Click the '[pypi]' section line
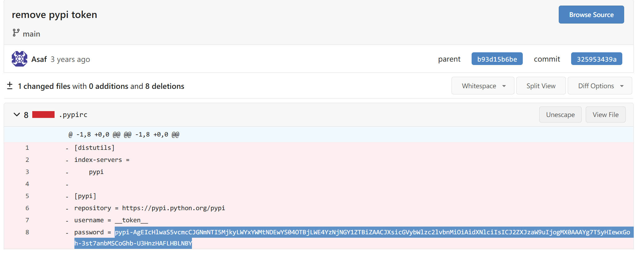Image resolution: width=644 pixels, height=260 pixels. tap(85, 196)
